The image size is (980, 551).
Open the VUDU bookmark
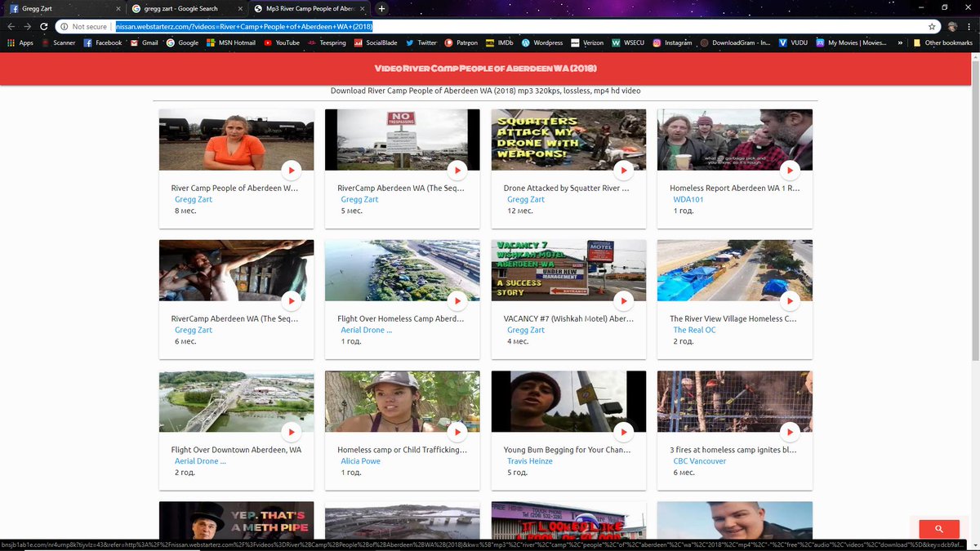pyautogui.click(x=794, y=42)
